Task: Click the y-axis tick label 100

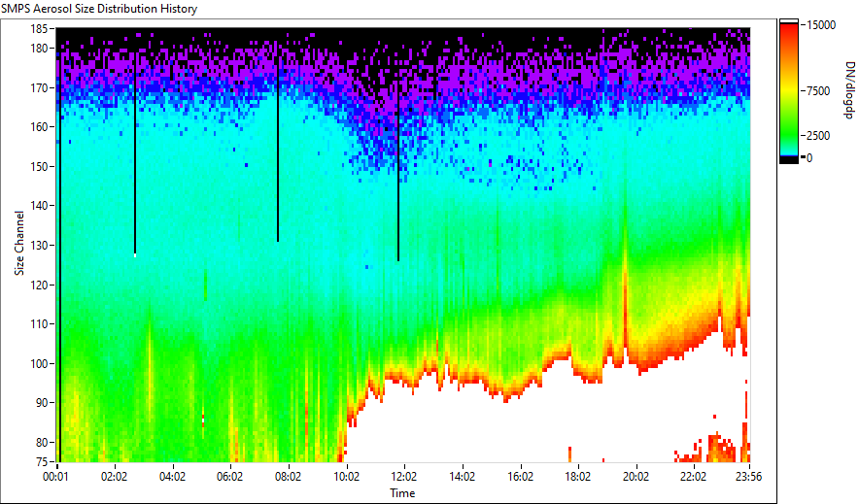Action: pos(40,363)
